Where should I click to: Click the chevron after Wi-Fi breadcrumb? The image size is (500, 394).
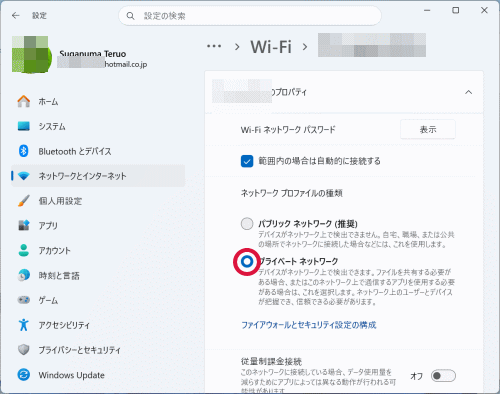click(x=305, y=47)
